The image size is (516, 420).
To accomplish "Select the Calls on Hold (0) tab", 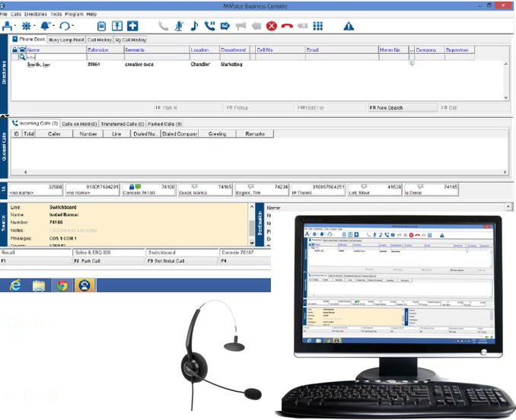I will click(79, 124).
